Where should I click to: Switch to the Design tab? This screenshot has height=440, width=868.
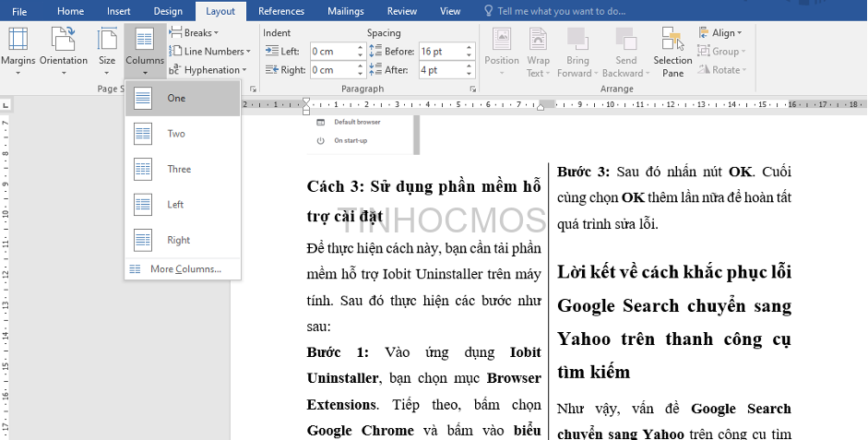pos(168,11)
